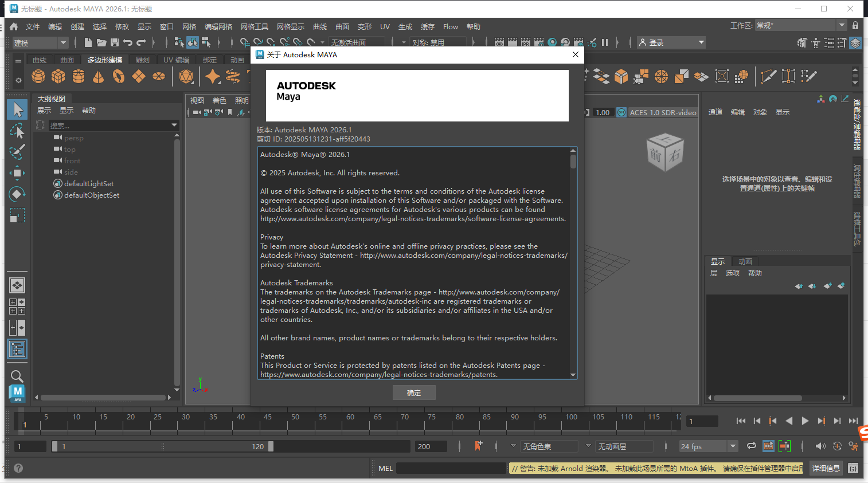
Task: Click the 确定 button in the About dialog
Action: 414,392
